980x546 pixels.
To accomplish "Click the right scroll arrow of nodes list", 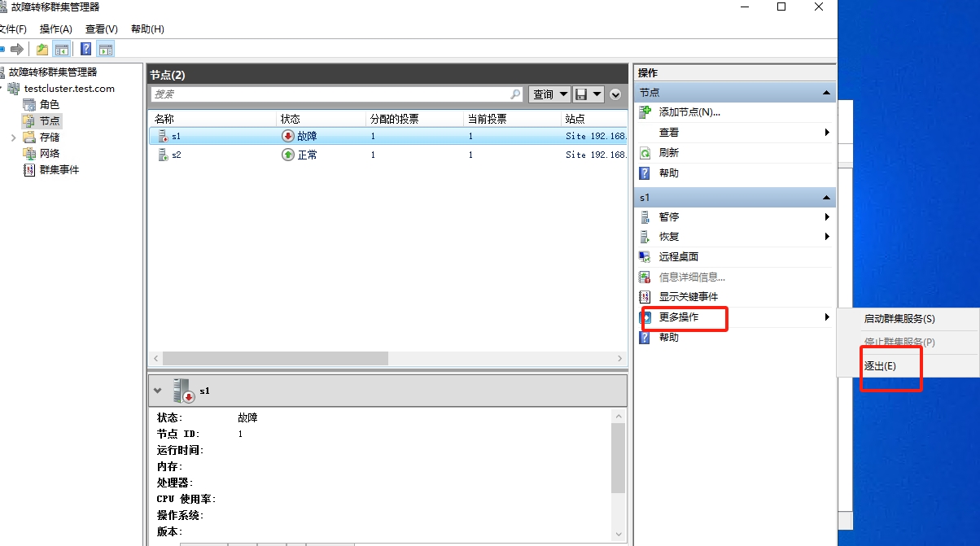I will click(620, 359).
